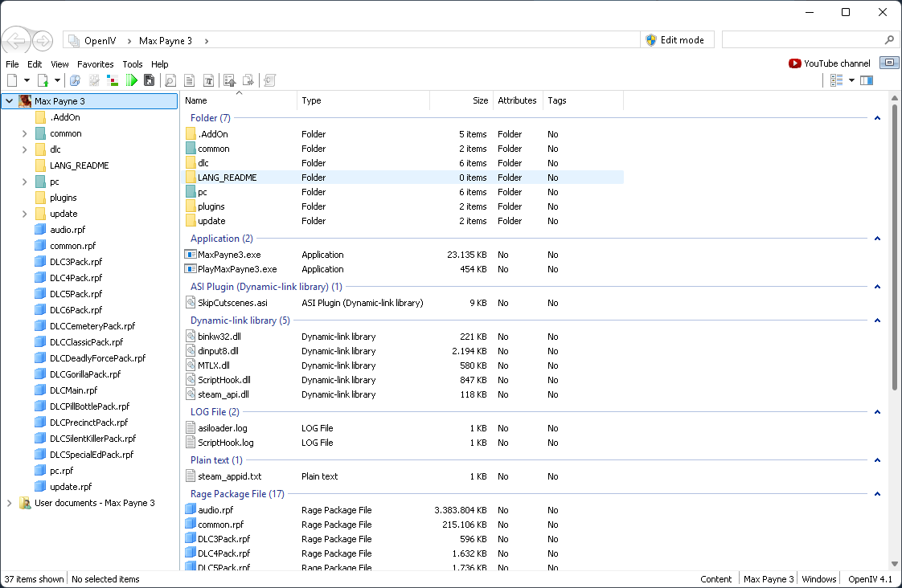Open the New file dropdown arrow

pyautogui.click(x=27, y=80)
